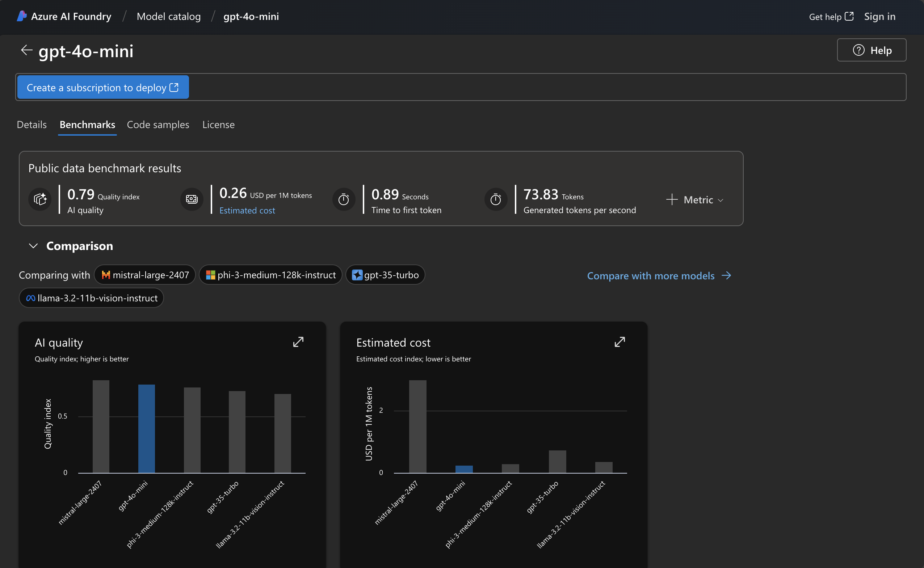Click the Azure OpenAI logo on gpt-35-turbo chip
924x568 pixels.
[357, 275]
